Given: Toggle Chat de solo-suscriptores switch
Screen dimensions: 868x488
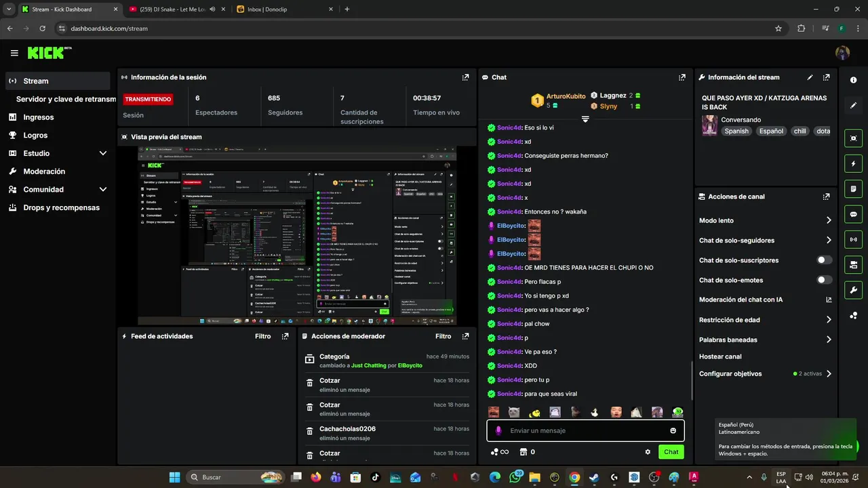Looking at the screenshot, I should click(x=824, y=260).
